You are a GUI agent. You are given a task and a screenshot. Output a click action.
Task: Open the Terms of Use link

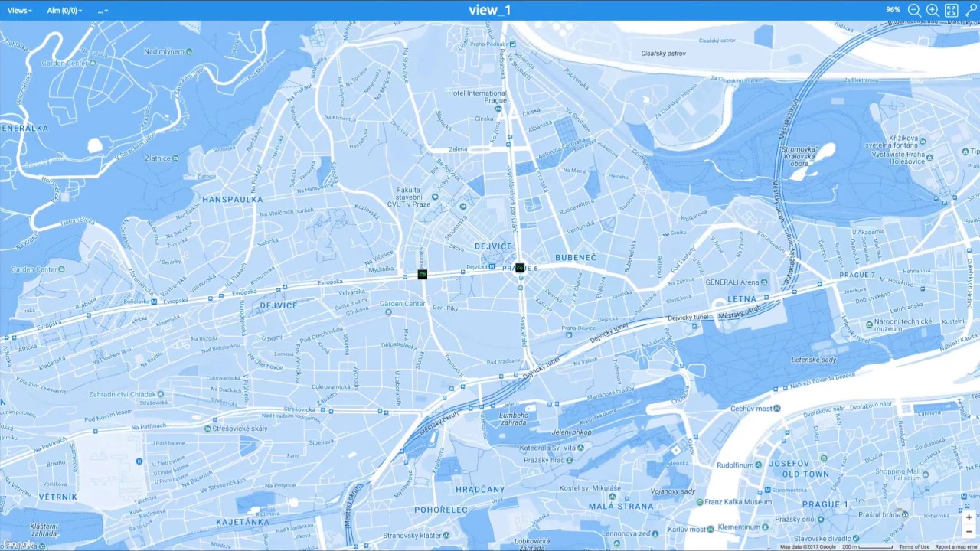(914, 546)
